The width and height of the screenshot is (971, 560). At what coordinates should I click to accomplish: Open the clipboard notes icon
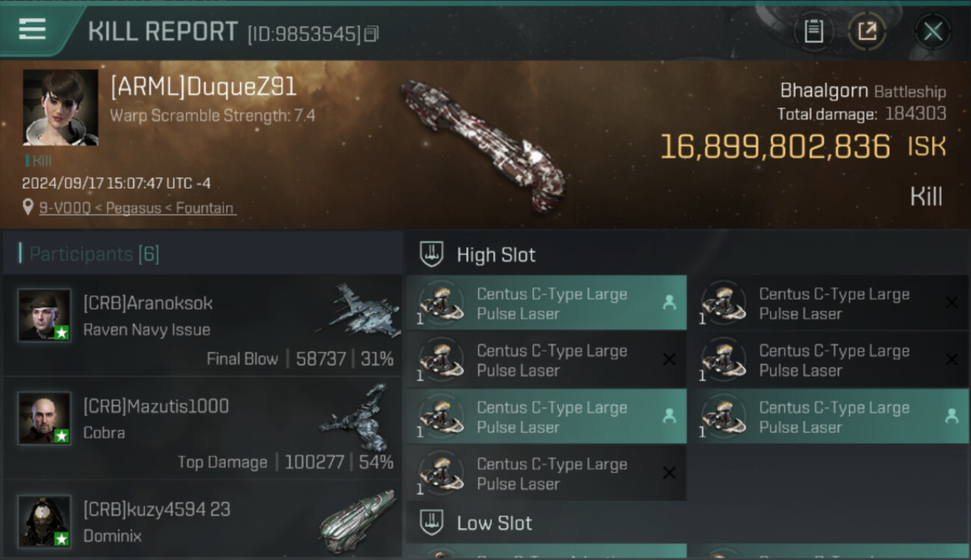813,31
